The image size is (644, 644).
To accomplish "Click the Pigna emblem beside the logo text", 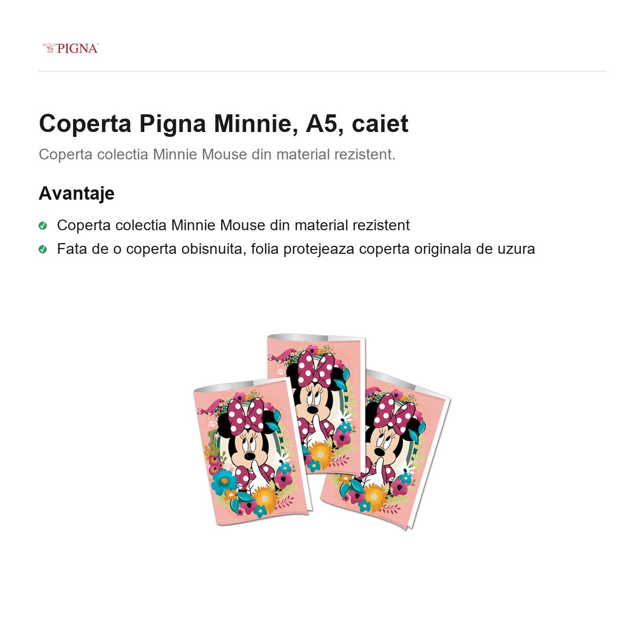I will [49, 48].
